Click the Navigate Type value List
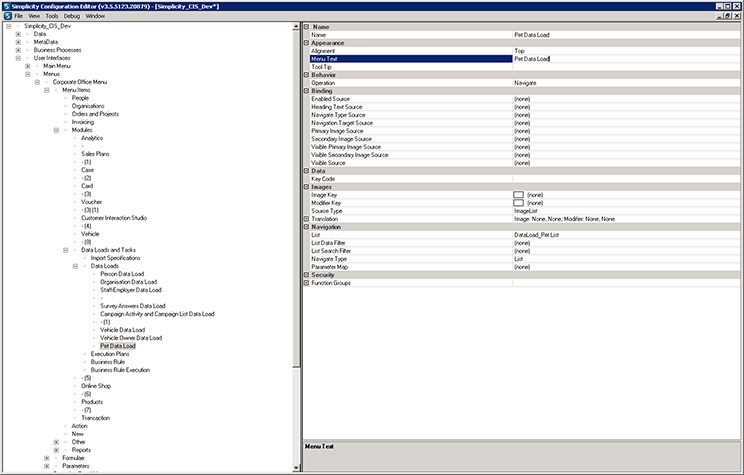This screenshot has width=744, height=475. 518,259
